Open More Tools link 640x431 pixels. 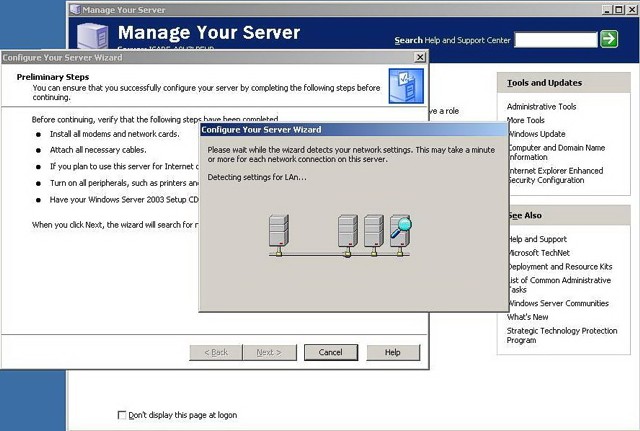[526, 120]
